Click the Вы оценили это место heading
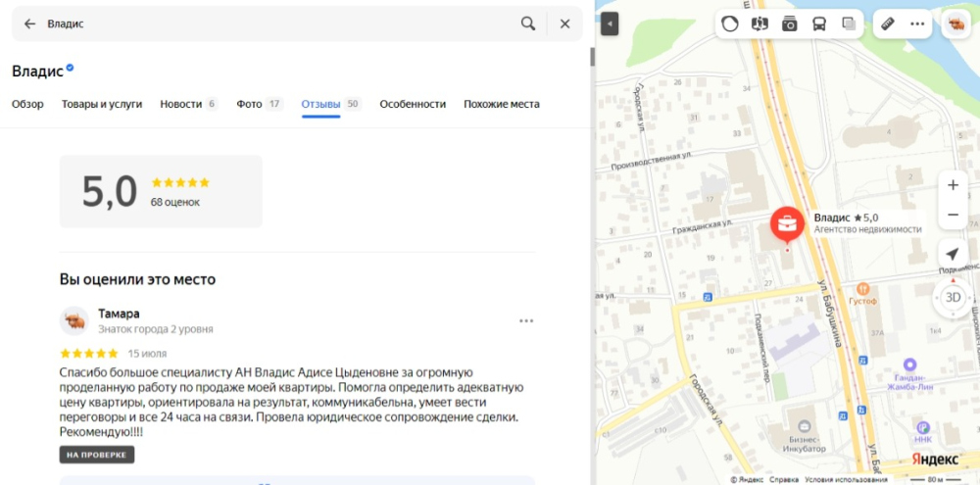 tap(137, 279)
